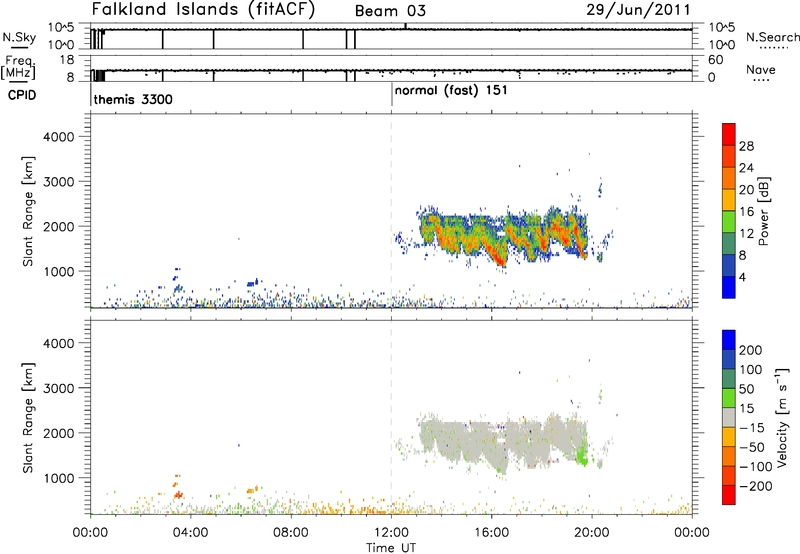Screen dimensions: 800x554
Task: Click the '16' tick label on the power scale
Action: pos(746,212)
